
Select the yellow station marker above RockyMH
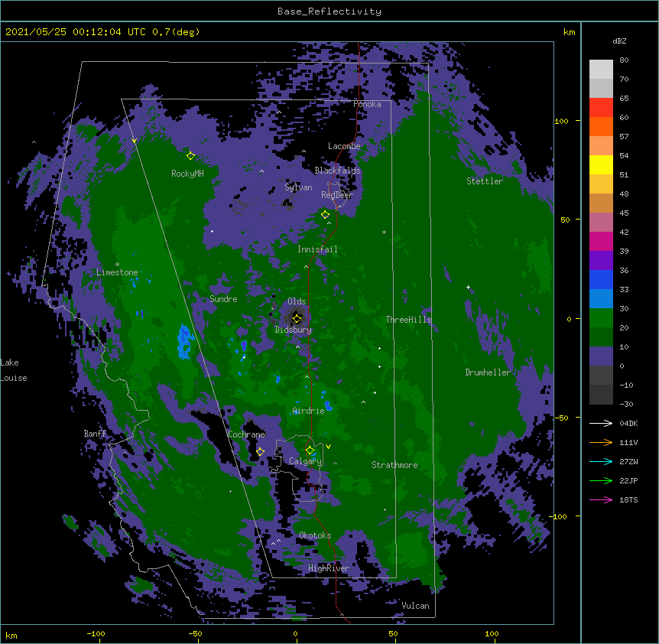click(190, 155)
